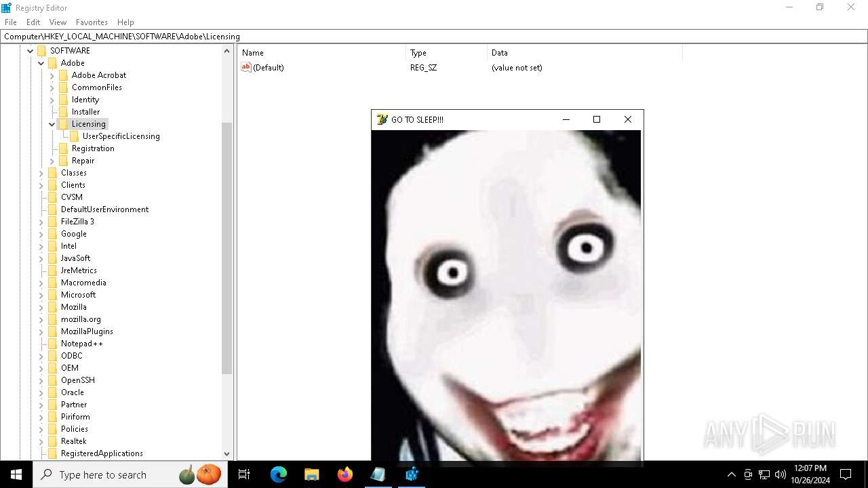
Task: Select the ODBC key
Action: click(x=71, y=356)
